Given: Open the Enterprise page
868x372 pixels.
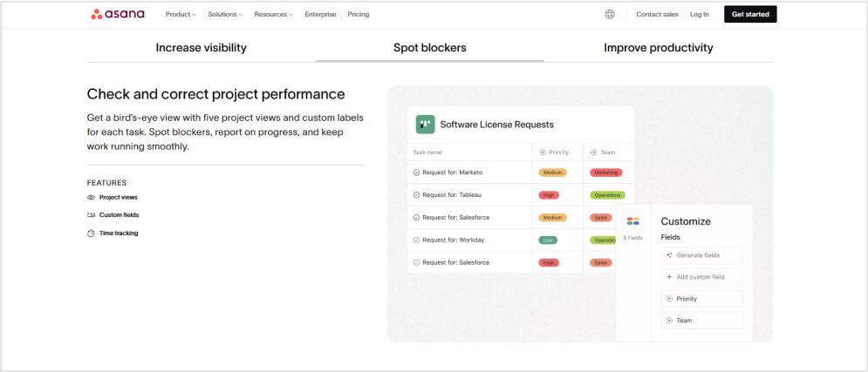Looking at the screenshot, I should click(x=320, y=14).
